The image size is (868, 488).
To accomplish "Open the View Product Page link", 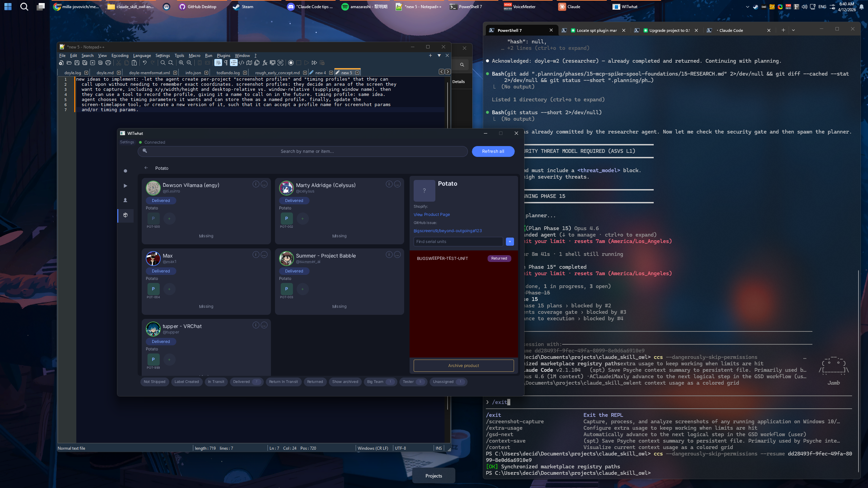I will (432, 215).
